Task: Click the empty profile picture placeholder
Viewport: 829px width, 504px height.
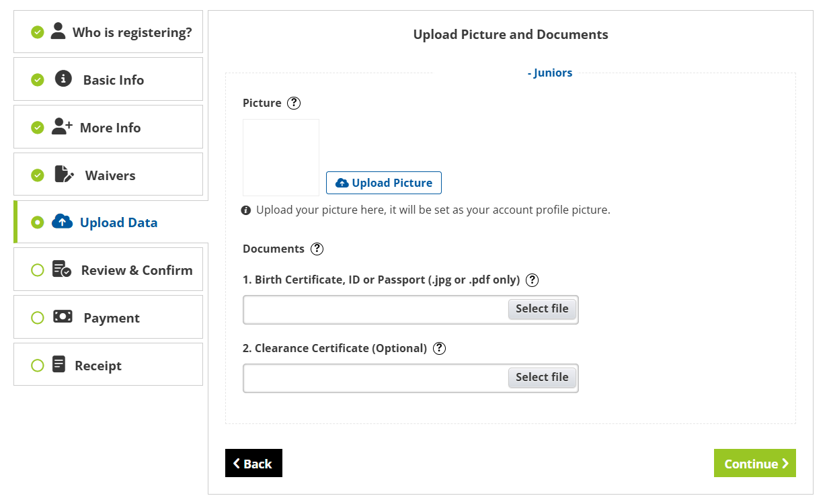Action: click(281, 158)
